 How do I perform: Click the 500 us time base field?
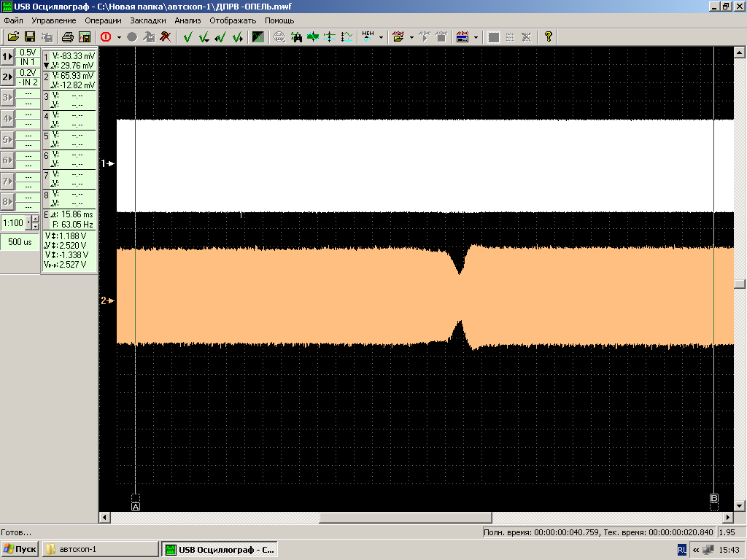(x=20, y=242)
